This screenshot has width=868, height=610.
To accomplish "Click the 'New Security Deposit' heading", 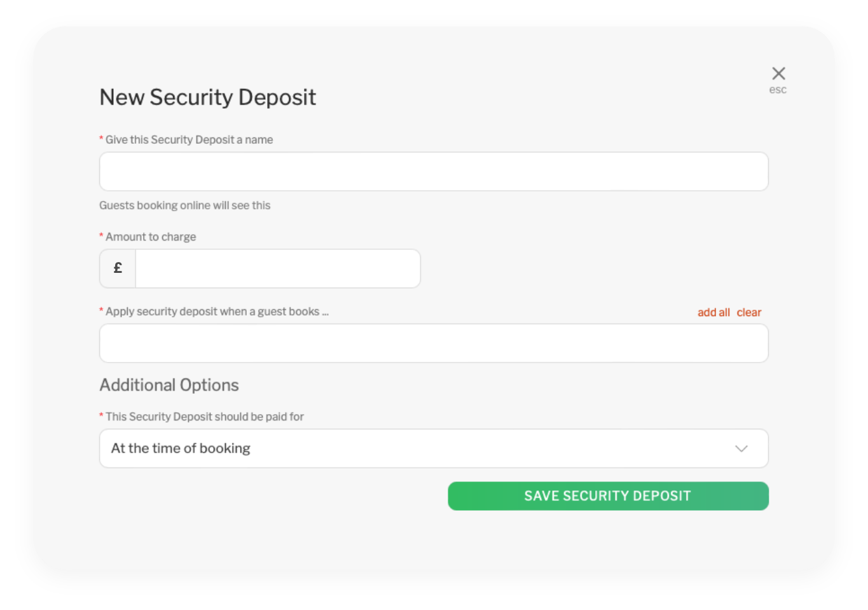I will click(208, 97).
